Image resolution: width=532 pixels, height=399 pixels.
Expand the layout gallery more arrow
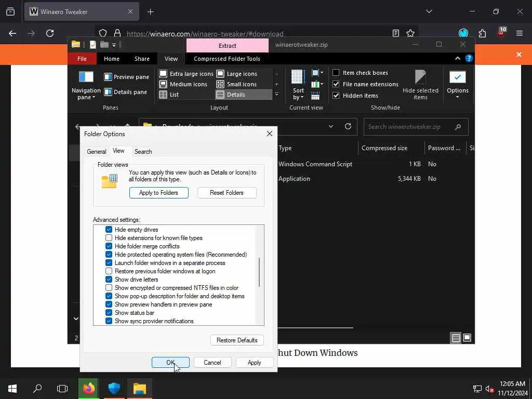click(276, 95)
